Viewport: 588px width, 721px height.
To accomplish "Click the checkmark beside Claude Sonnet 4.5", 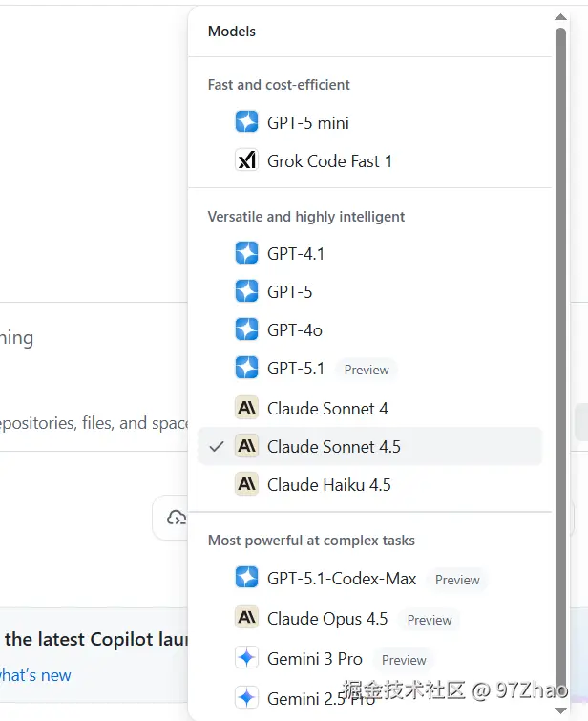I will coord(217,446).
